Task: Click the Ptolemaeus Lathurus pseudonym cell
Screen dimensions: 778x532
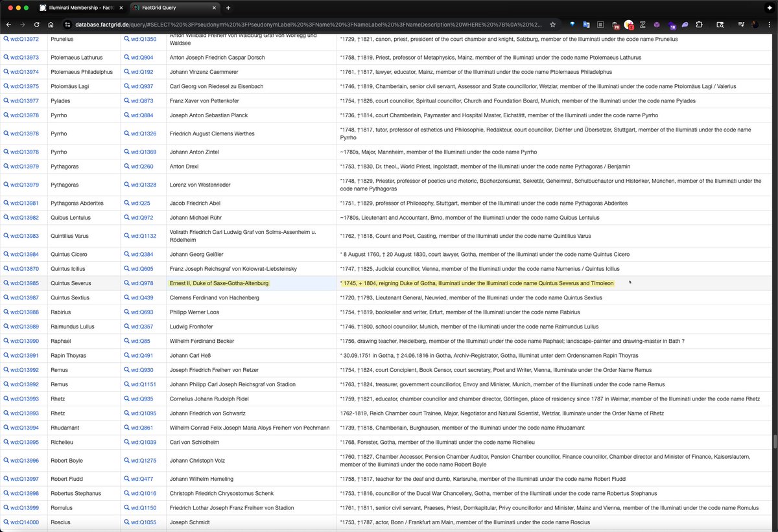Action: (84, 58)
